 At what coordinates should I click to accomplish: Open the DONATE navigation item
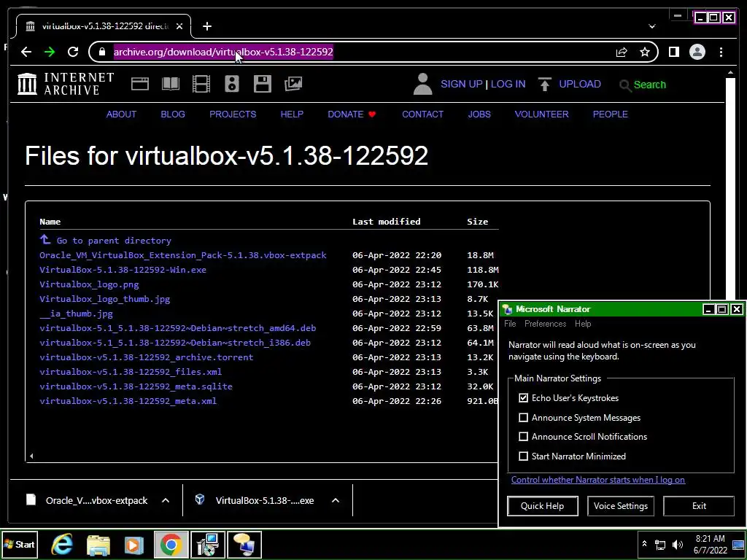coord(352,114)
